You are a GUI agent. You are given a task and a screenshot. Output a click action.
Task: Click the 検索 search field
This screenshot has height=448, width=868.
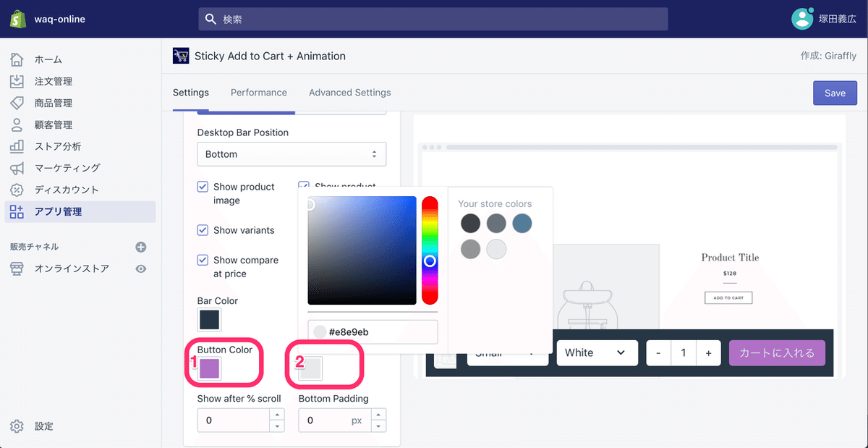tap(433, 19)
